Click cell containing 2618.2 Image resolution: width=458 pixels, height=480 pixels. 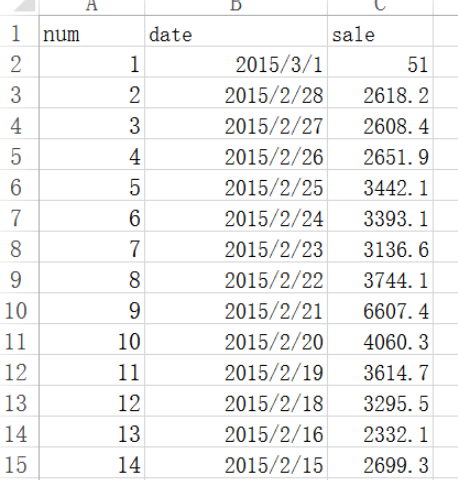tap(380, 93)
